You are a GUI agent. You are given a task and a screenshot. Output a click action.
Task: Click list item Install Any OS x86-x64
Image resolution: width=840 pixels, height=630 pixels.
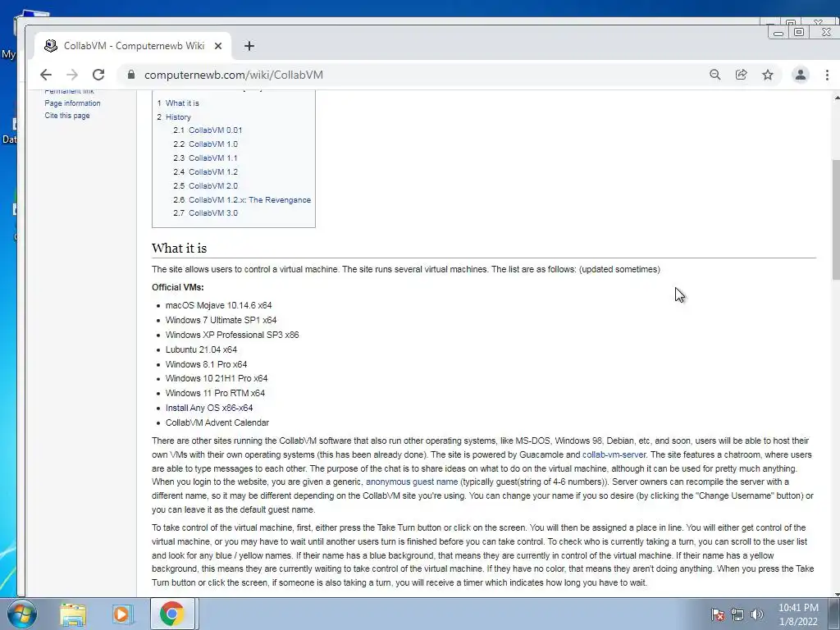pos(209,408)
